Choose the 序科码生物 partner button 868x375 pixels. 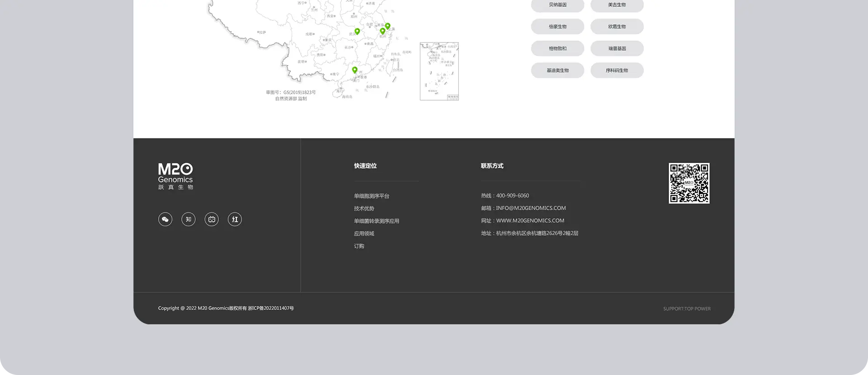pos(617,70)
